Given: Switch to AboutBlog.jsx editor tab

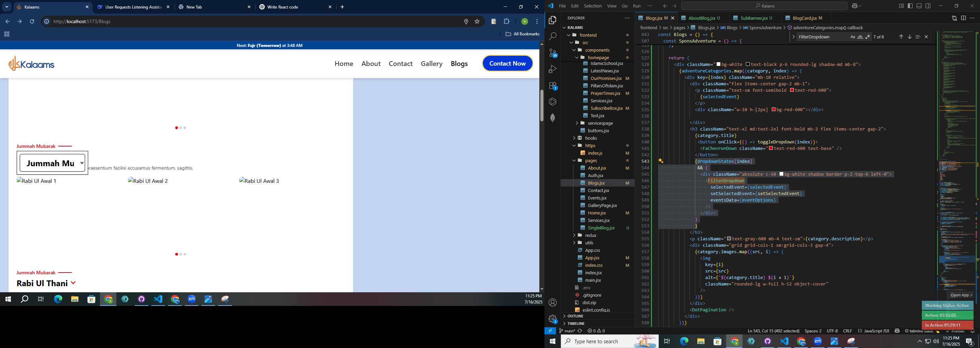Looking at the screenshot, I should pyautogui.click(x=702, y=18).
